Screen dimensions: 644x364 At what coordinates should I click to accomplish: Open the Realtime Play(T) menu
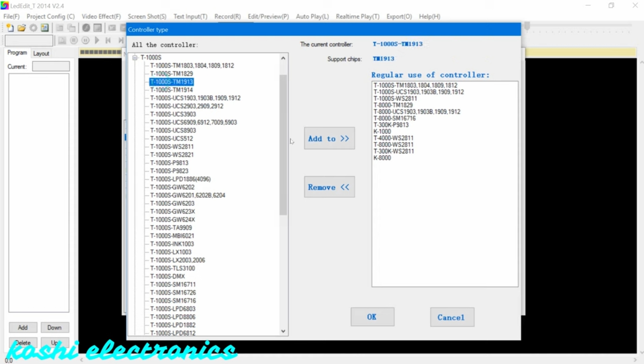click(x=358, y=17)
